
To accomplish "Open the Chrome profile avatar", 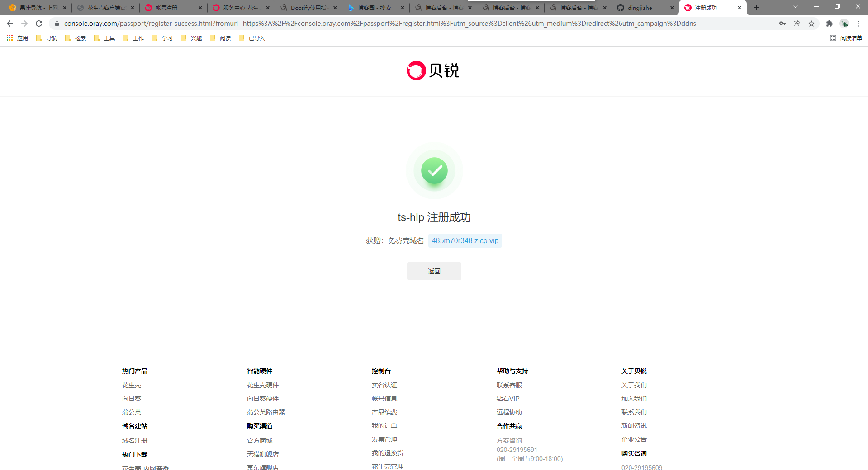I will (x=844, y=23).
